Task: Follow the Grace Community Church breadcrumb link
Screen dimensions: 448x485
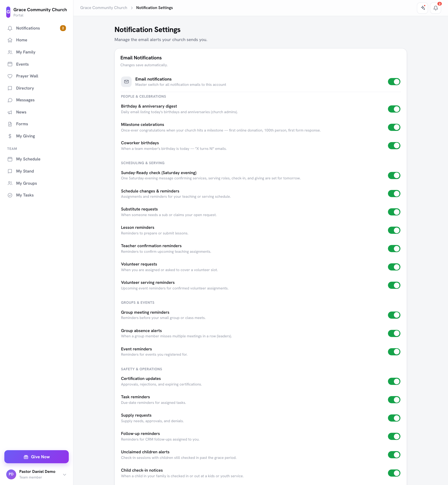Action: [x=104, y=8]
